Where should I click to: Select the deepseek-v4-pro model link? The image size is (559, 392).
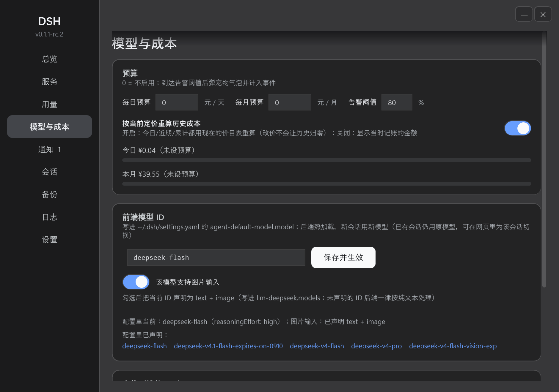click(376, 346)
